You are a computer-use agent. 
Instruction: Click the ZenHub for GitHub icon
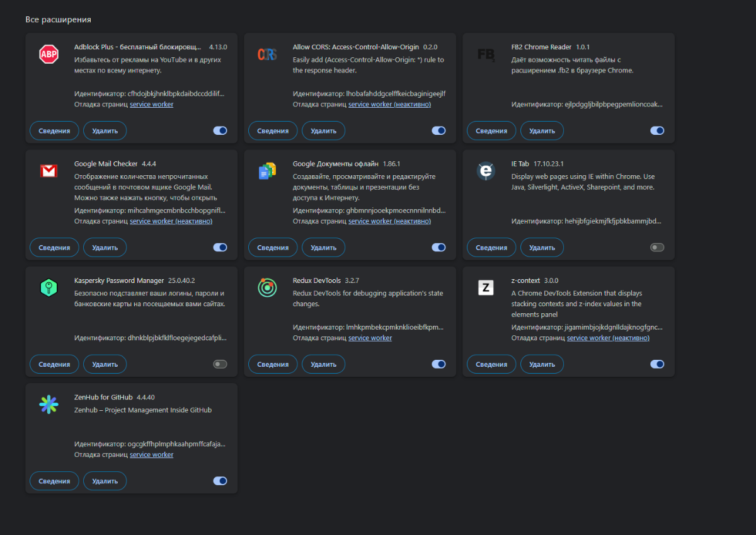tap(49, 405)
